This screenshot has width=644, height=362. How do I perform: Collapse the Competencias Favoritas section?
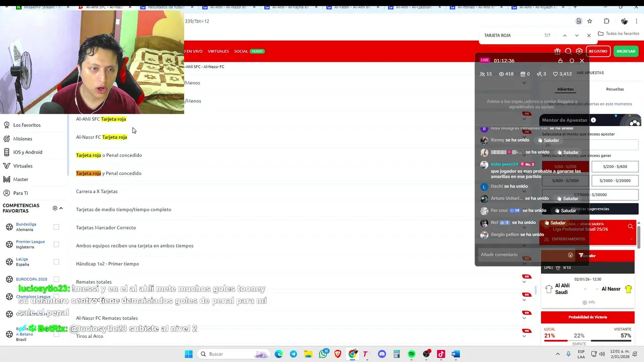[x=61, y=208]
